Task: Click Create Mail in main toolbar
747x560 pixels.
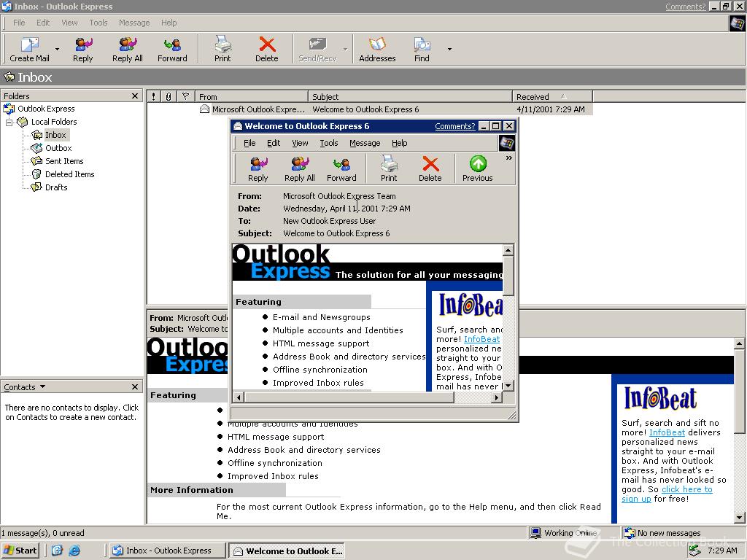Action: click(x=29, y=50)
